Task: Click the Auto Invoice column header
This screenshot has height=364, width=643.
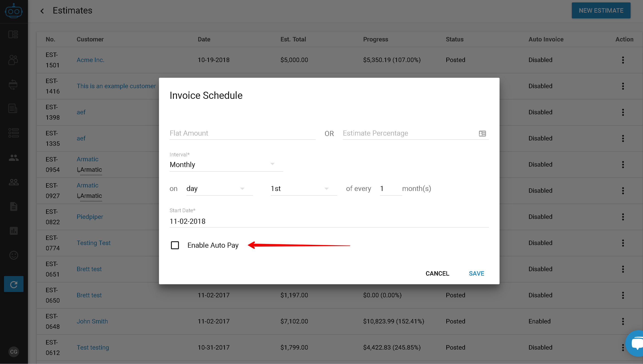Action: [x=546, y=39]
